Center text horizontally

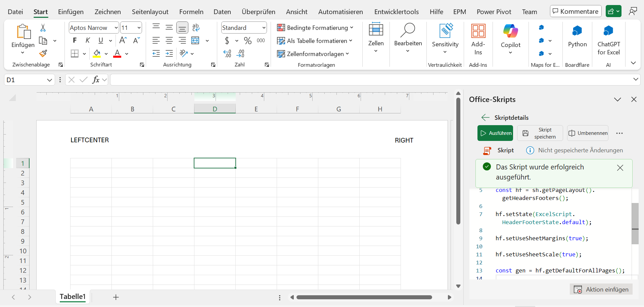[x=169, y=40]
